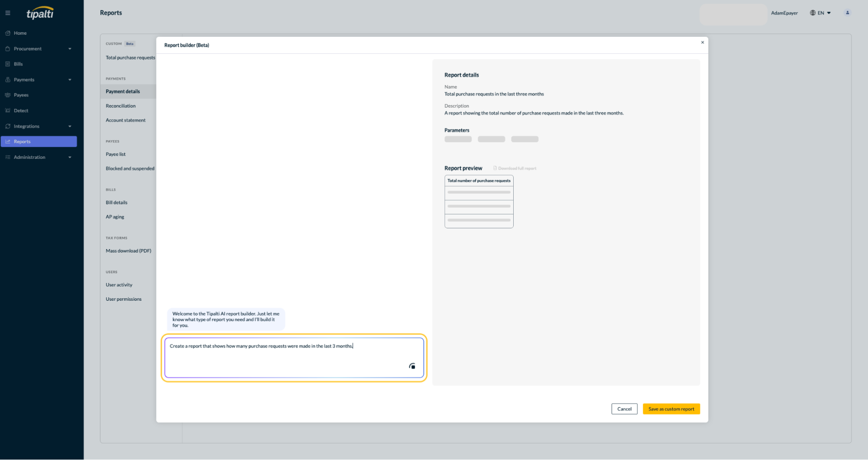Open the Bill details report
Screen dimensions: 868x460
(116, 203)
